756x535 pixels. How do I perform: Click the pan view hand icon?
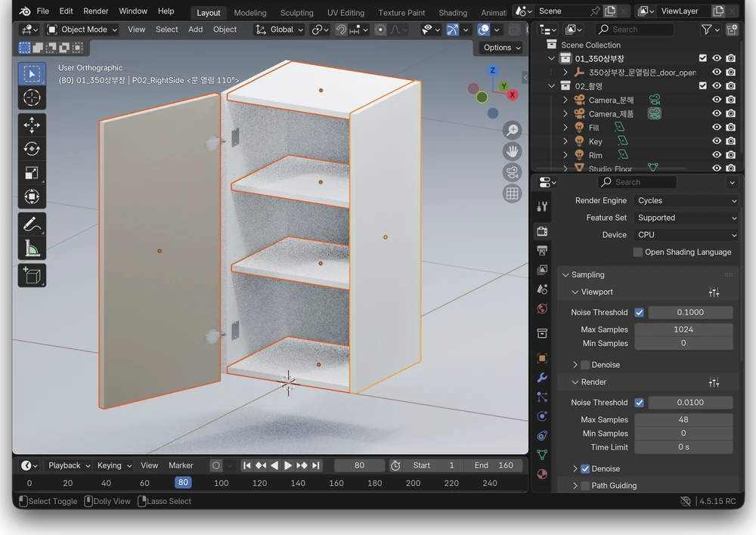click(512, 151)
